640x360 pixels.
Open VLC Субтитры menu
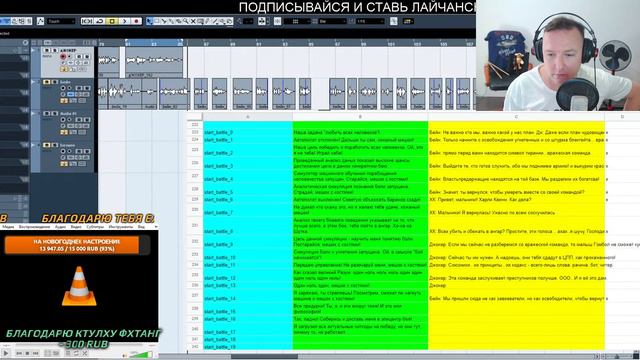coord(95,227)
